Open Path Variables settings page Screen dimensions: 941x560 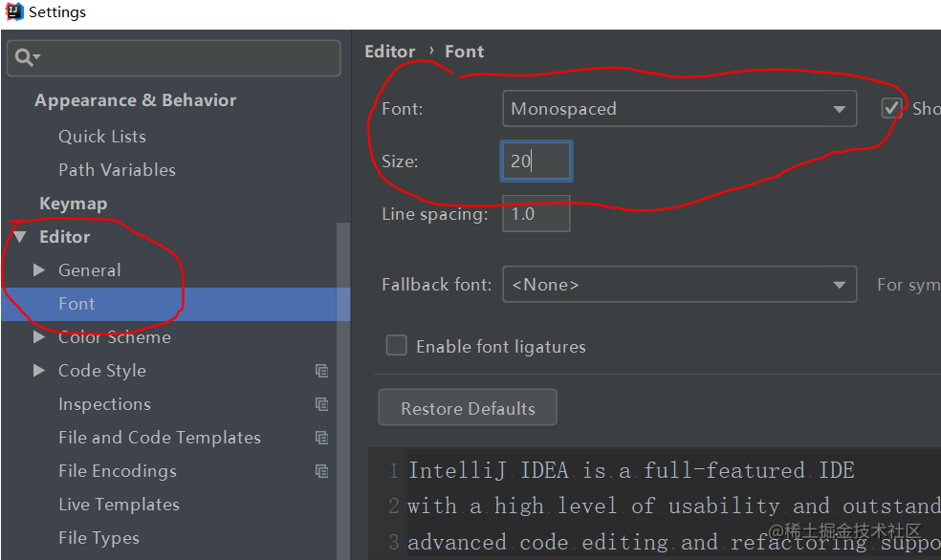tap(117, 170)
